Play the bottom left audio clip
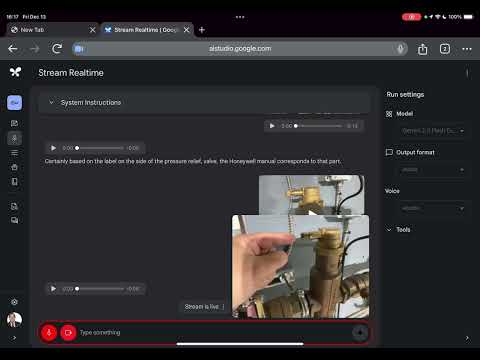 click(53, 289)
